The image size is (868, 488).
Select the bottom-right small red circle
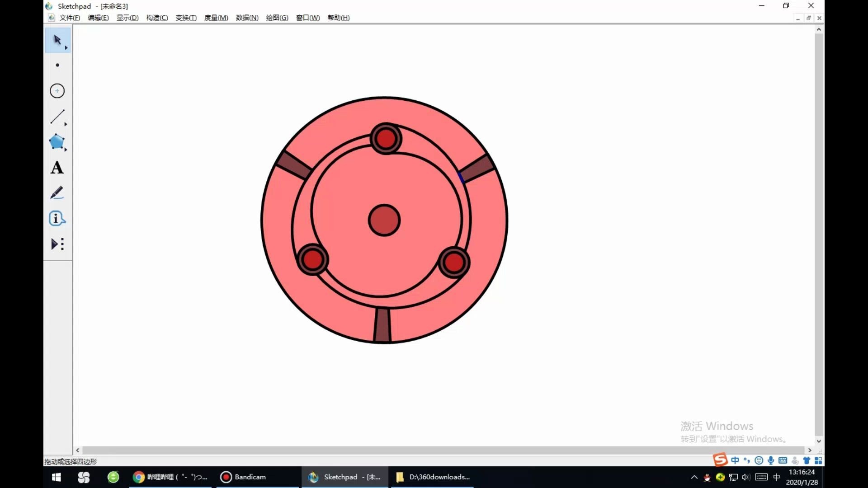[x=454, y=263]
